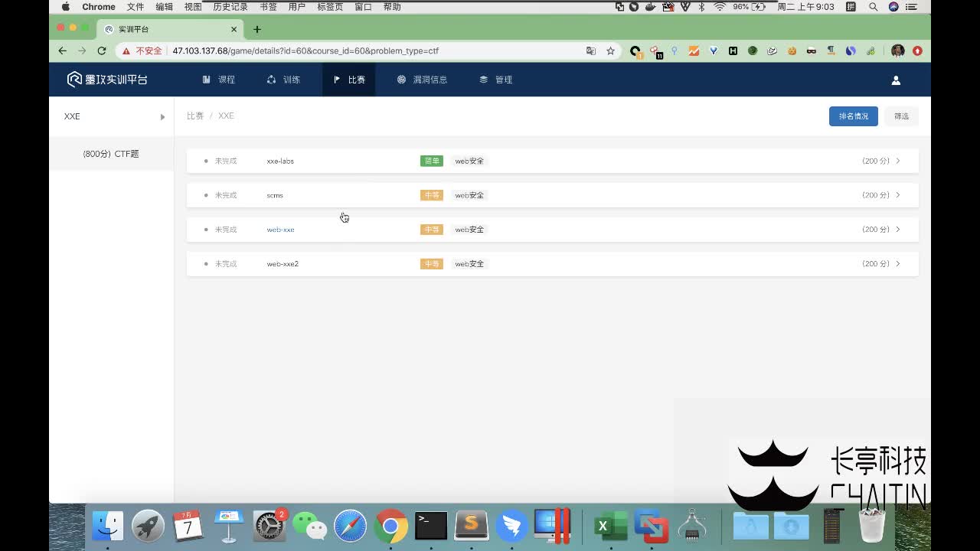This screenshot has width=980, height=551.
Task: Open the 课程 navigation tab
Action: point(219,80)
